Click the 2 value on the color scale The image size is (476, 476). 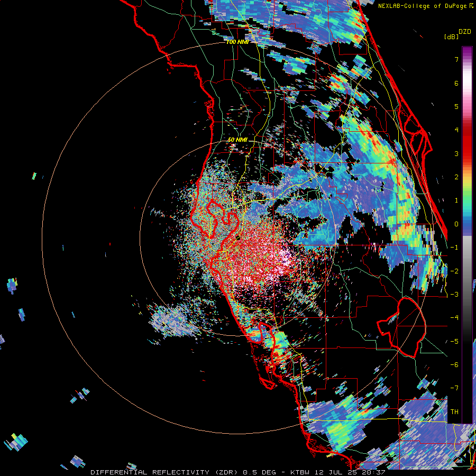click(x=456, y=177)
